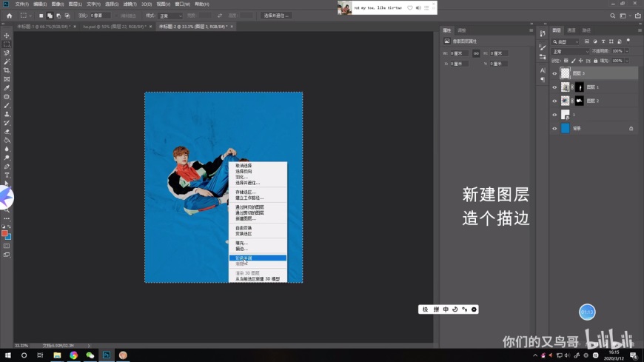Screen dimensions: 644x362
Task: Open the Layers panel flyout menu
Action: pyautogui.click(x=640, y=30)
